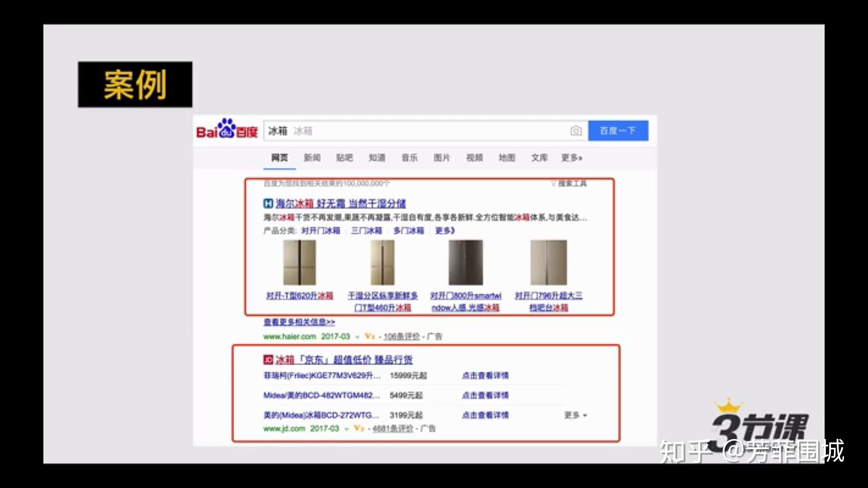868x488 pixels.
Task: Go to the 知道 tab
Action: click(x=377, y=158)
